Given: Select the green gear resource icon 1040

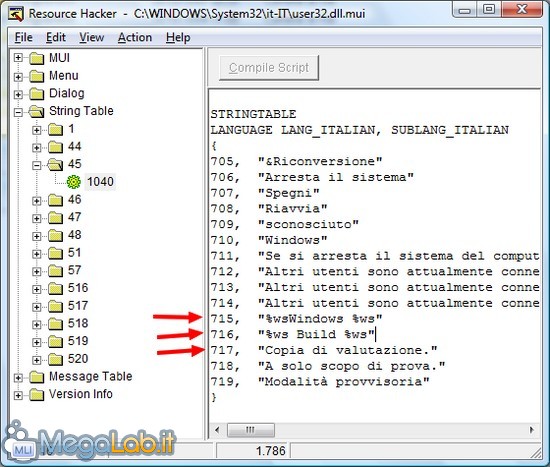Looking at the screenshot, I should pos(74,182).
